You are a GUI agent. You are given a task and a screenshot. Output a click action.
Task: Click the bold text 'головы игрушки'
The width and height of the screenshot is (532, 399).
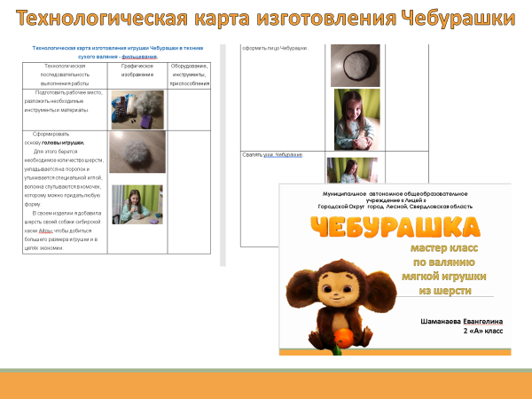pyautogui.click(x=63, y=143)
